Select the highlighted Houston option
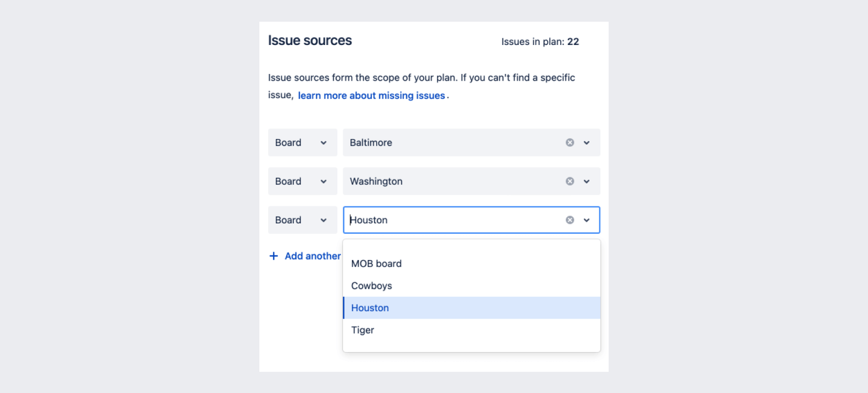This screenshot has width=868, height=393. click(472, 308)
